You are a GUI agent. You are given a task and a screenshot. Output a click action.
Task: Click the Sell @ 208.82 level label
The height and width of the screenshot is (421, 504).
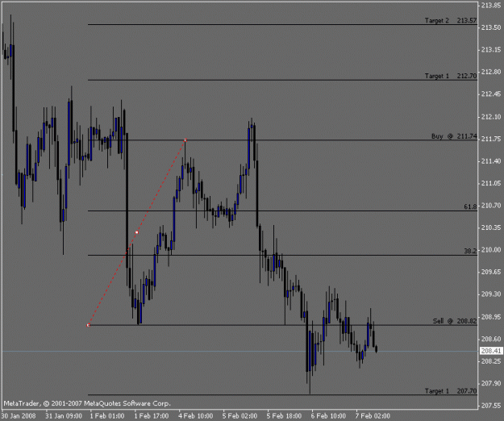(x=455, y=321)
